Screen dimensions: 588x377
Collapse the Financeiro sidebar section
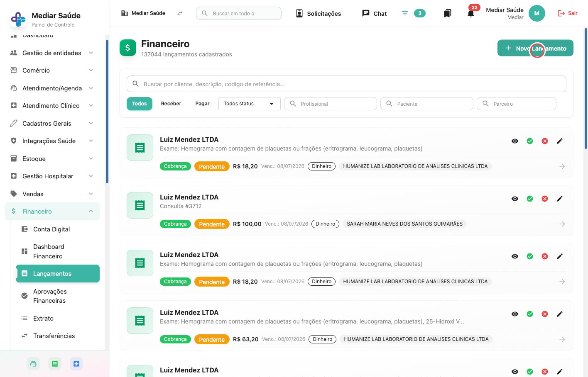click(x=52, y=212)
